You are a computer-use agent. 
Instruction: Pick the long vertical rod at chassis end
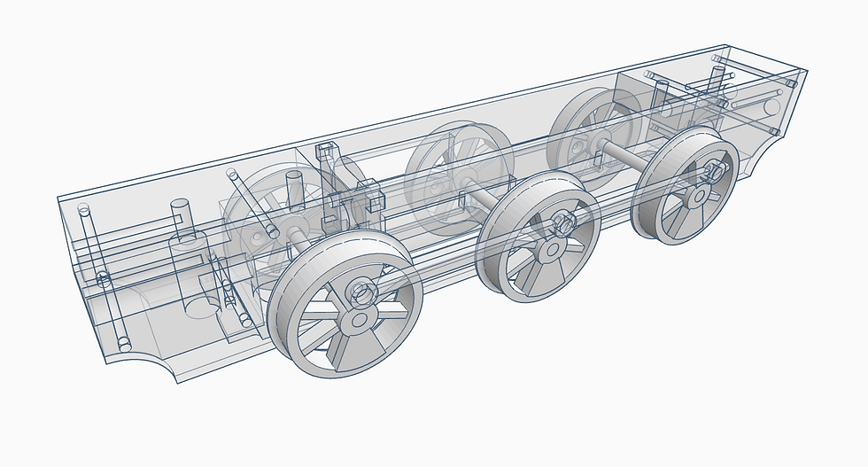point(103,277)
